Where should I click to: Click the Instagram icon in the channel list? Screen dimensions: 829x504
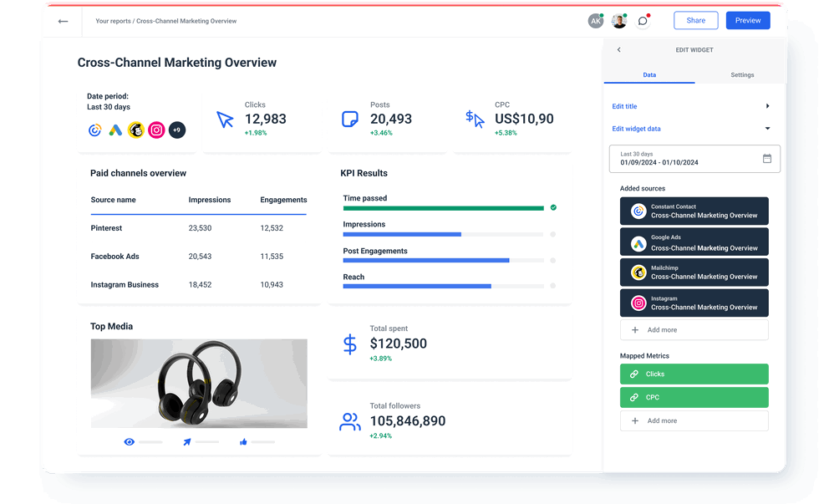(x=156, y=130)
